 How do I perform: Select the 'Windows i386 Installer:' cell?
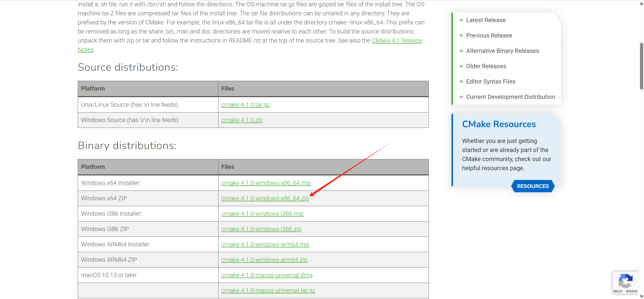(x=148, y=214)
